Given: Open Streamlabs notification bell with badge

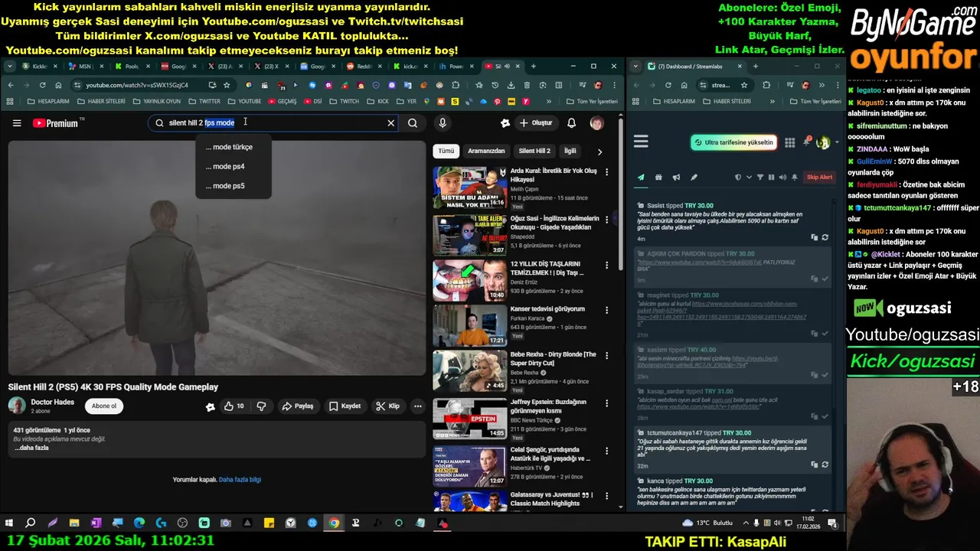Looking at the screenshot, I should point(806,142).
